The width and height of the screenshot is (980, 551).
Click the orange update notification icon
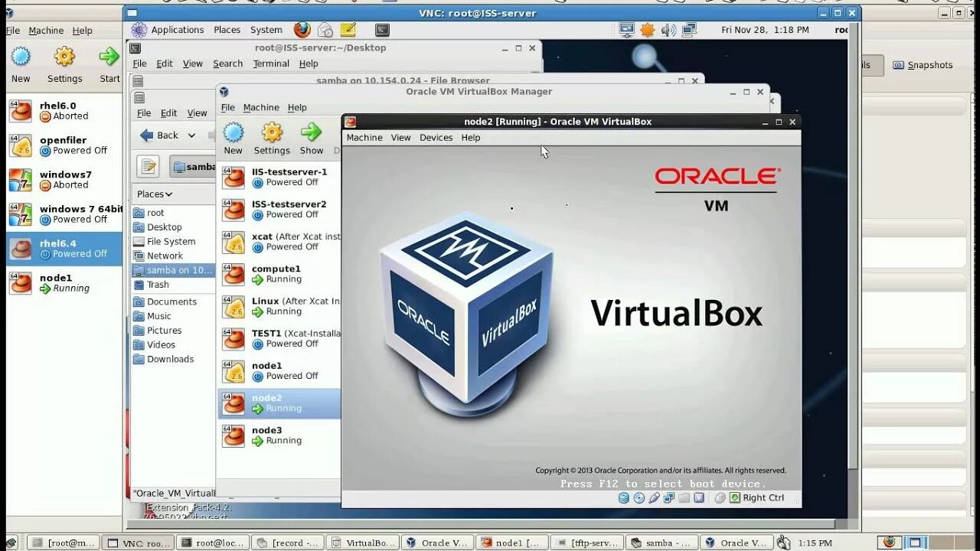(x=648, y=30)
